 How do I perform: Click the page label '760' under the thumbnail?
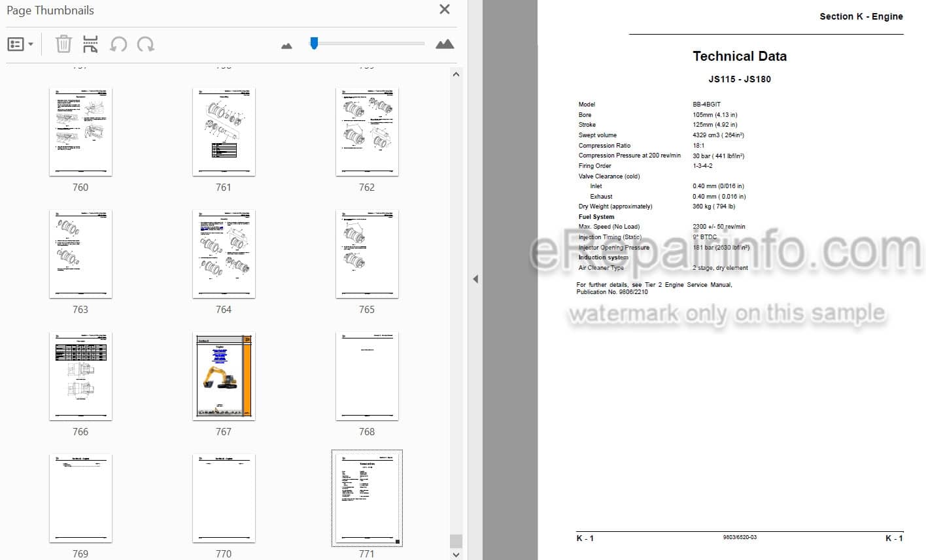tap(80, 187)
